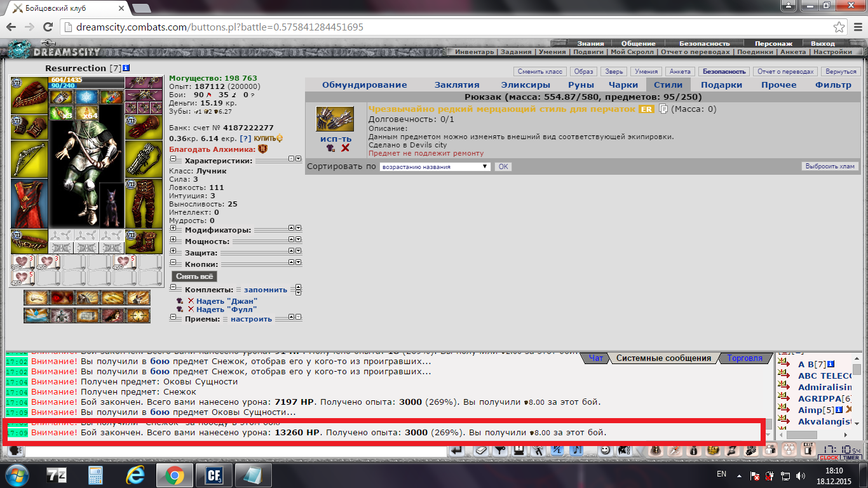Click the equipped quiver of arrows slot

pyautogui.click(x=144, y=158)
